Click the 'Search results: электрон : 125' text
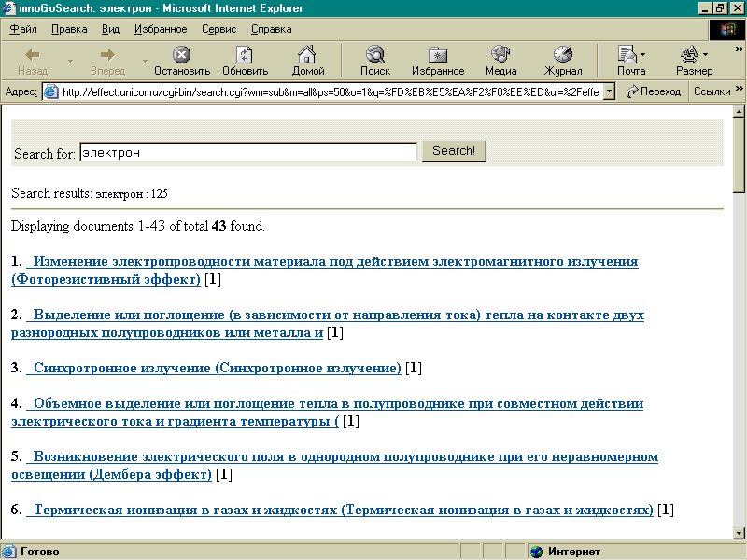Image resolution: width=747 pixels, height=560 pixels. (90, 193)
